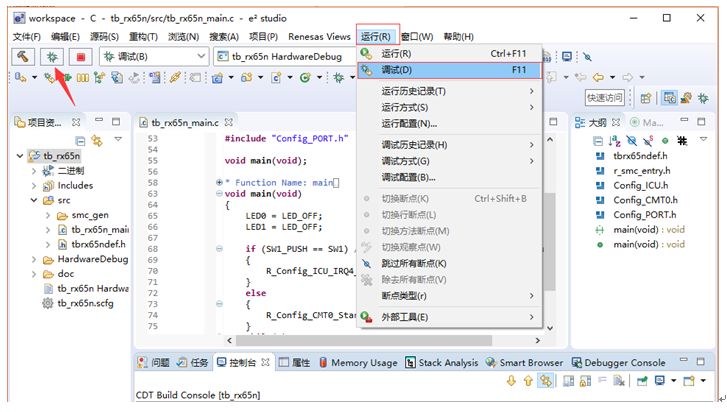Screen dimensions: 727x412
Task: Open the 项目(P) menu
Action: click(x=263, y=37)
